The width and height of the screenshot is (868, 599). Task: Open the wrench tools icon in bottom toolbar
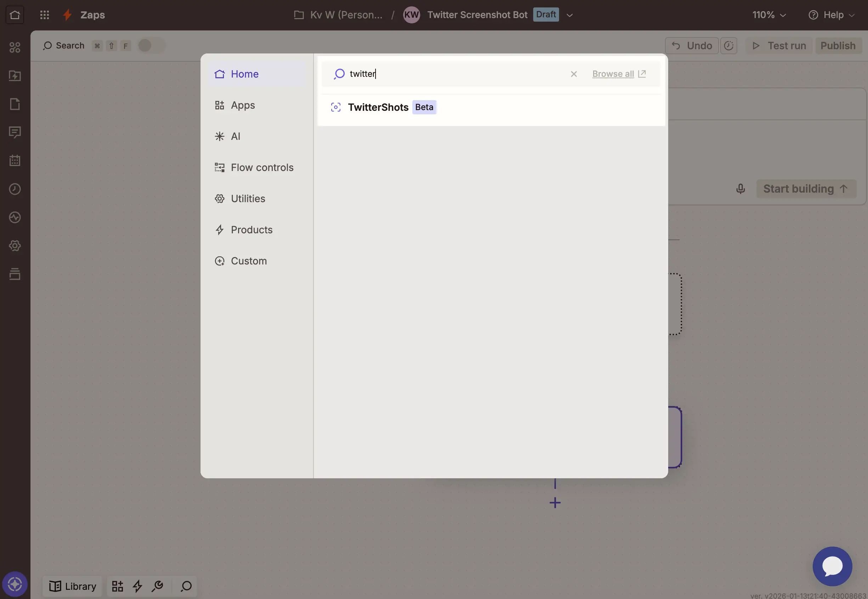click(158, 586)
